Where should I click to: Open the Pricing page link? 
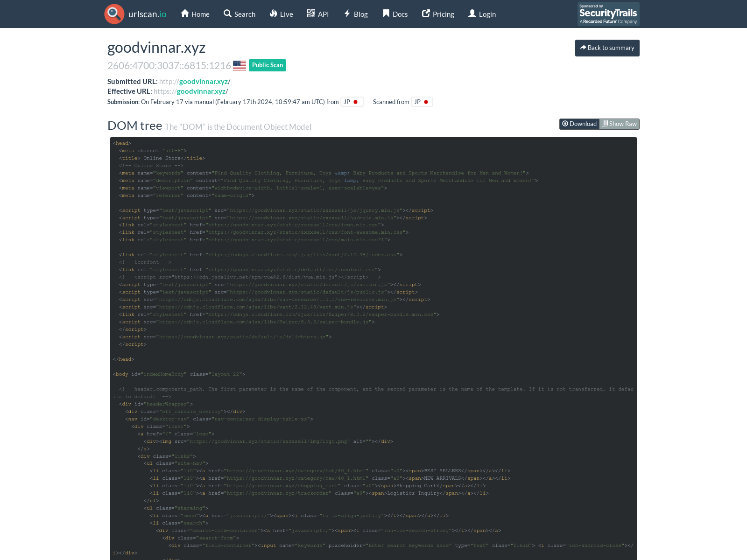click(438, 14)
